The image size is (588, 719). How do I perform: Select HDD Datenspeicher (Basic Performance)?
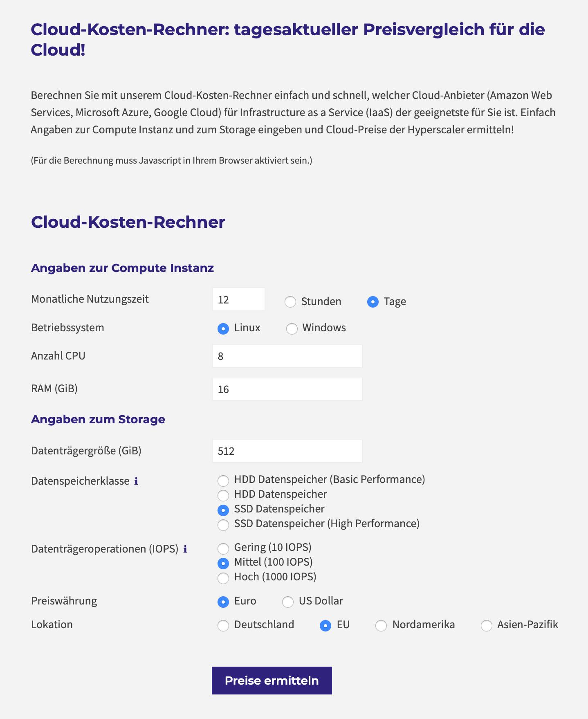tap(223, 481)
